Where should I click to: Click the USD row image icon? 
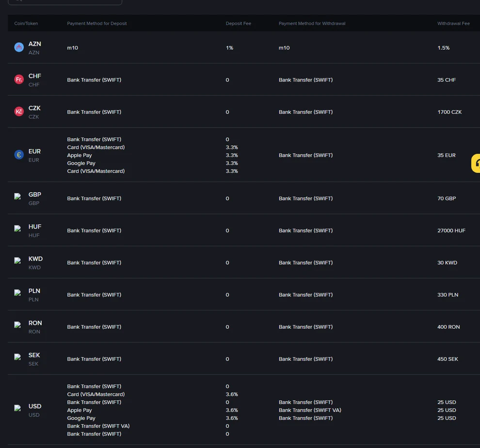18,408
